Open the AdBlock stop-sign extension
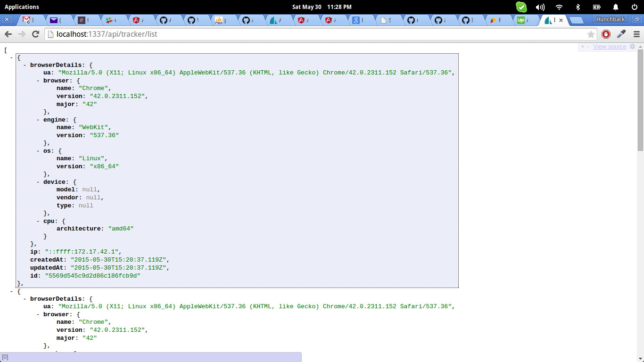This screenshot has width=644, height=362. coord(606,34)
